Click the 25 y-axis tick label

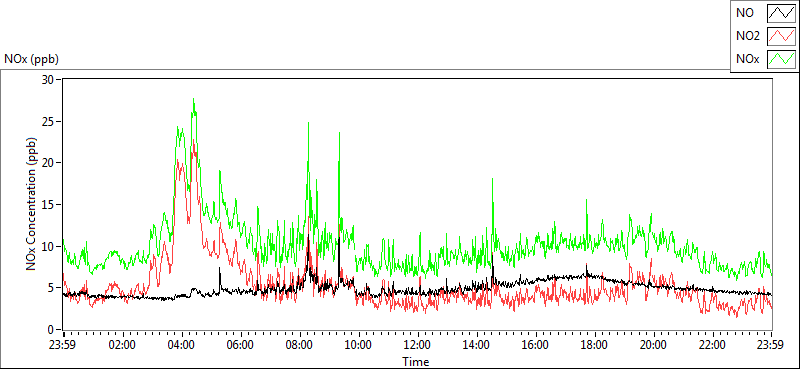[x=49, y=121]
